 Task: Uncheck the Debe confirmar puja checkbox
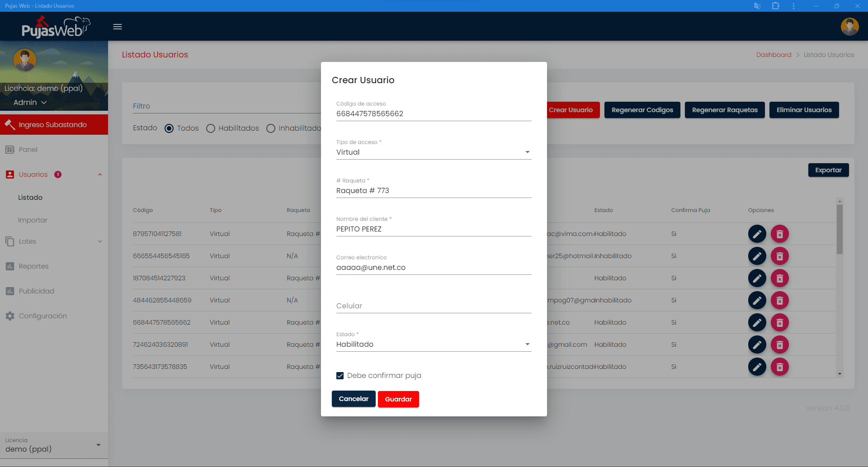pyautogui.click(x=340, y=376)
